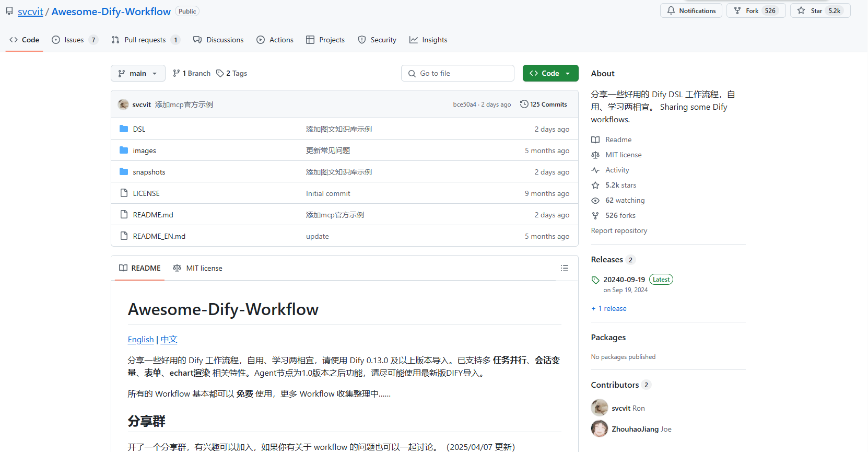Click the Initial commit message link

tap(328, 193)
